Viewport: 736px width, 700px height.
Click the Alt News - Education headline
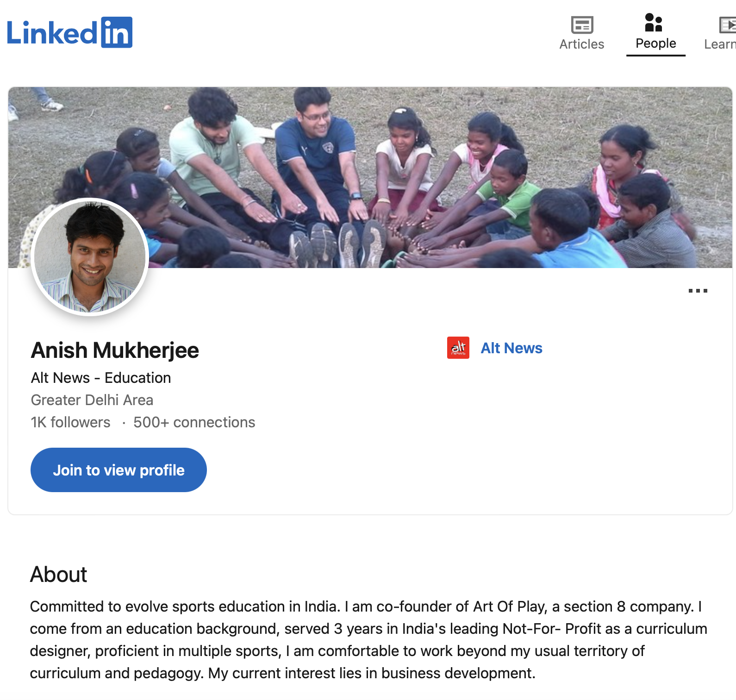(100, 378)
